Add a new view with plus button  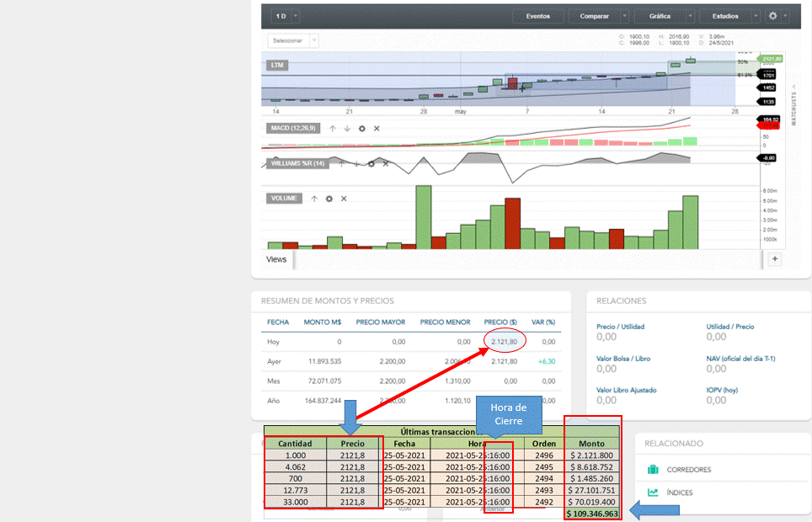click(x=775, y=259)
